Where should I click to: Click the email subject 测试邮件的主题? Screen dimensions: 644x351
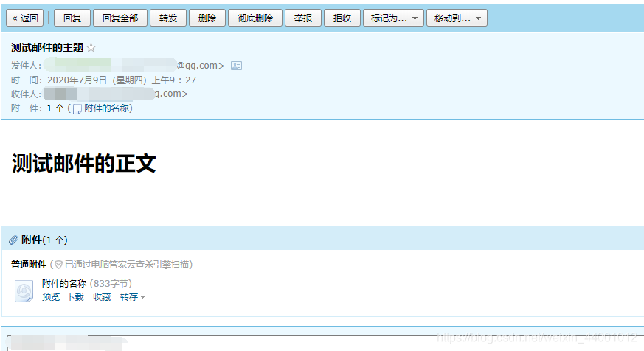[47, 48]
